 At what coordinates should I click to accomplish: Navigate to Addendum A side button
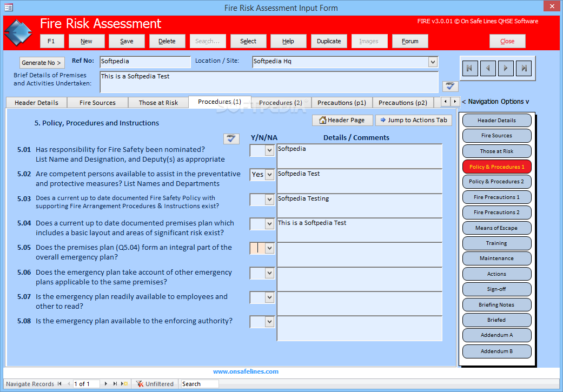(x=496, y=335)
